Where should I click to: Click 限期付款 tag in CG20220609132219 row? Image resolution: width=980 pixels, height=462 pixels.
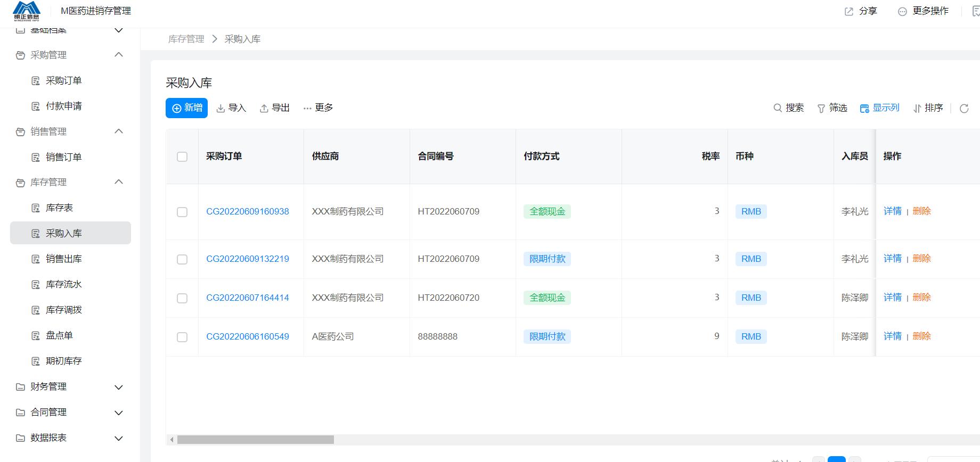tap(547, 259)
